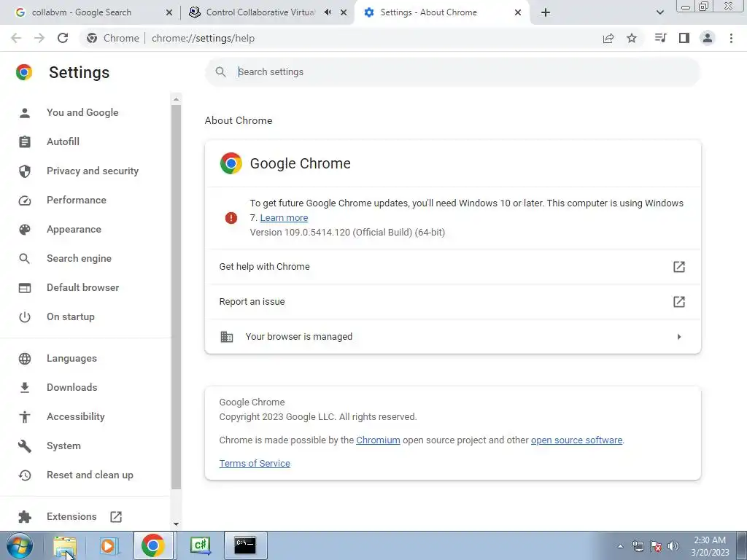Viewport: 747px width, 560px height.
Task: Click the Chromium link
Action: click(x=378, y=440)
